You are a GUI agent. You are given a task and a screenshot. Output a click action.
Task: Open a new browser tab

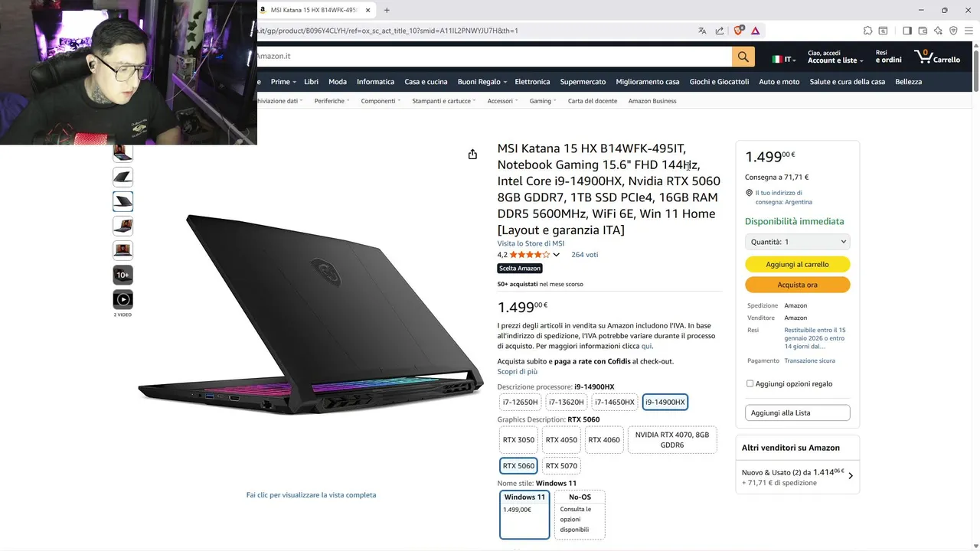pos(387,10)
